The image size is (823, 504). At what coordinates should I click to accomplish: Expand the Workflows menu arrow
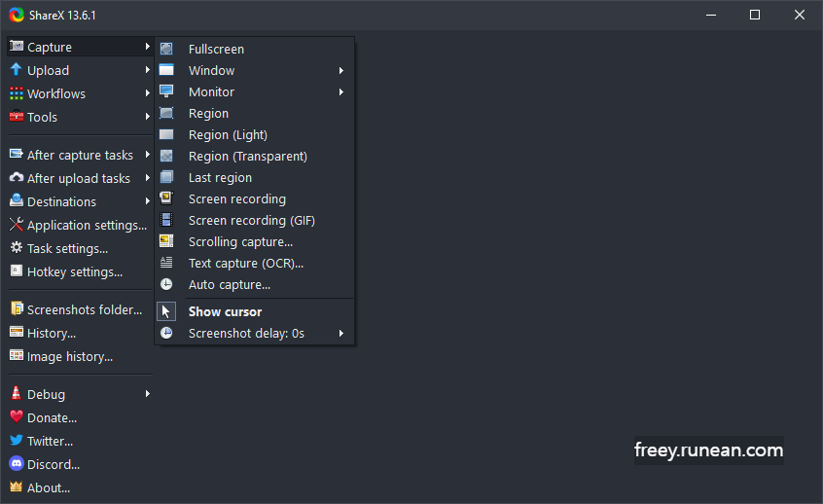[148, 93]
